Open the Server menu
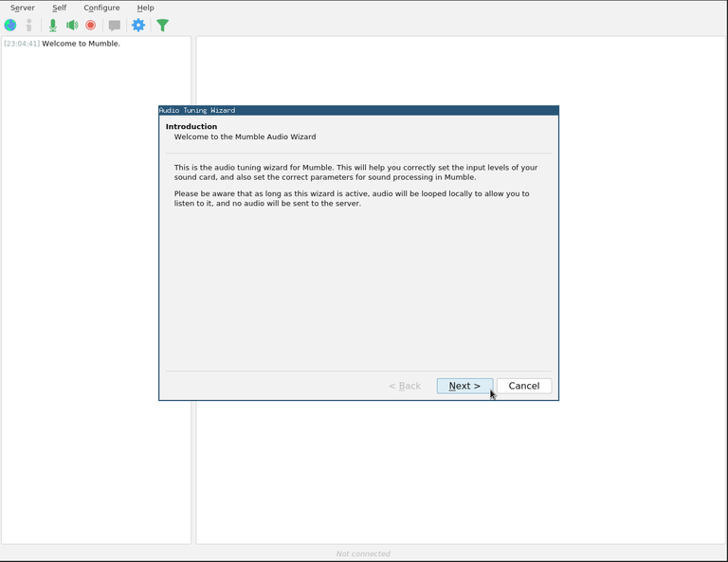The image size is (728, 562). 23,8
